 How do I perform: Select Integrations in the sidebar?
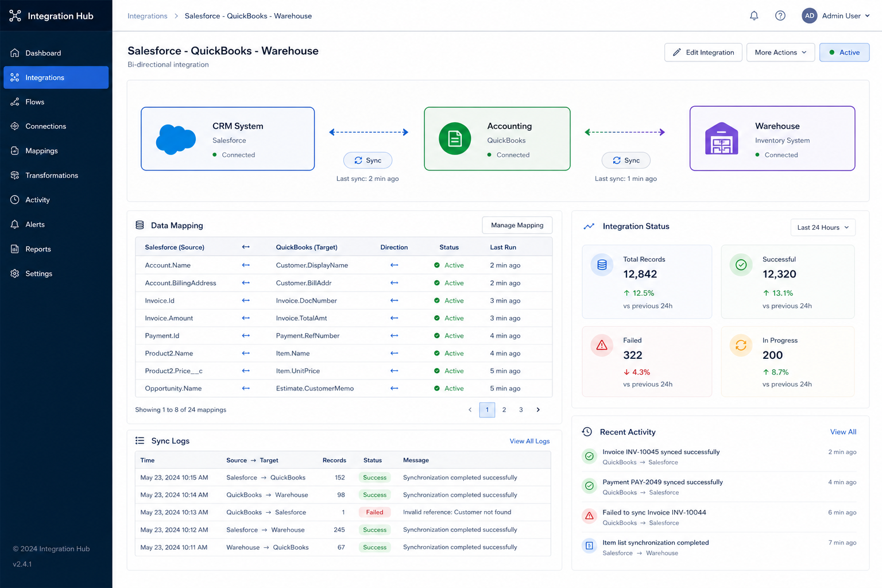(56, 78)
